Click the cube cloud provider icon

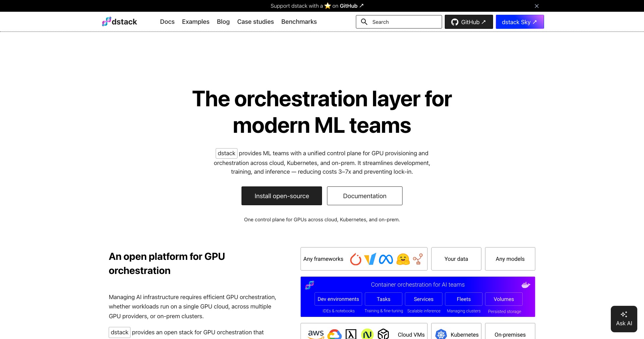click(383, 334)
